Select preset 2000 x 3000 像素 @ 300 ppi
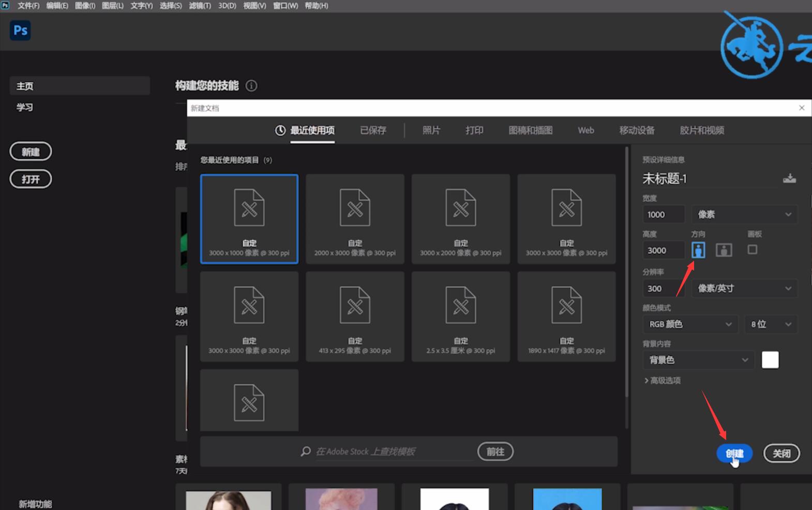Screen dimensions: 812x510 (x=355, y=219)
